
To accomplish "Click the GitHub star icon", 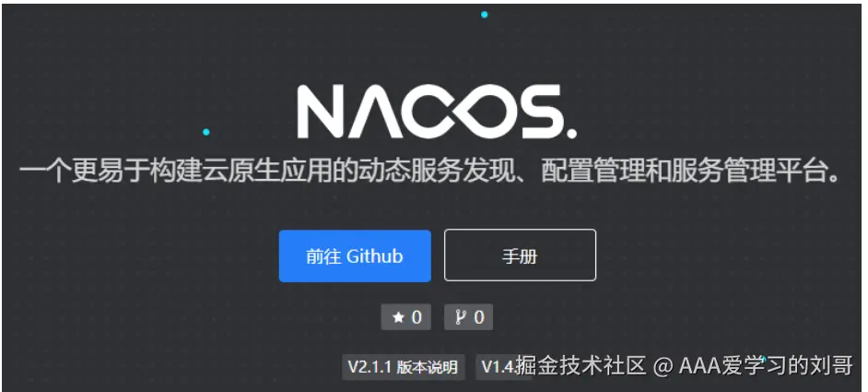I will 397,317.
